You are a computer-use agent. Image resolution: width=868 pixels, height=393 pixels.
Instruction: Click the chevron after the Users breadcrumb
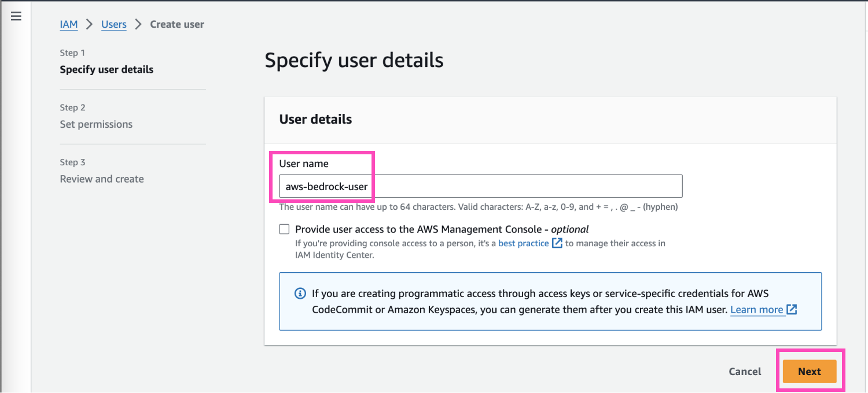138,24
